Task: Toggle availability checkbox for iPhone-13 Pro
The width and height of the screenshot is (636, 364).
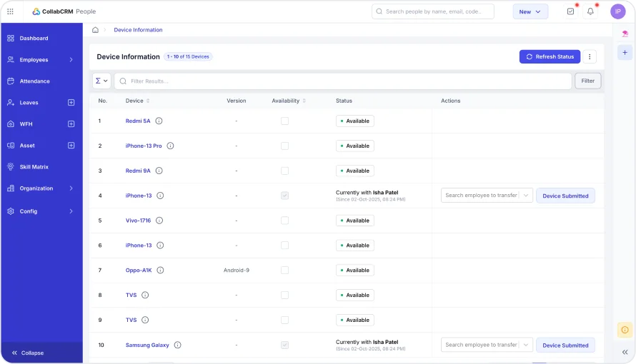Action: click(x=284, y=146)
